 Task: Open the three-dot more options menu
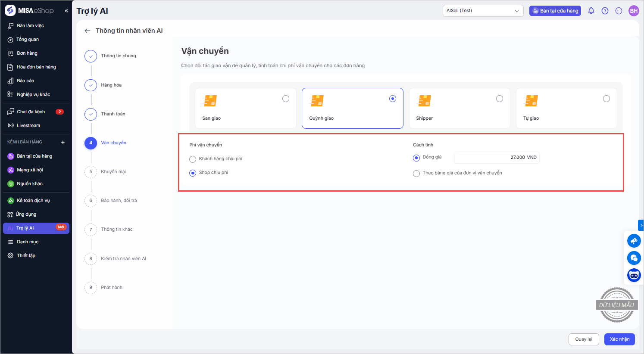(619, 11)
